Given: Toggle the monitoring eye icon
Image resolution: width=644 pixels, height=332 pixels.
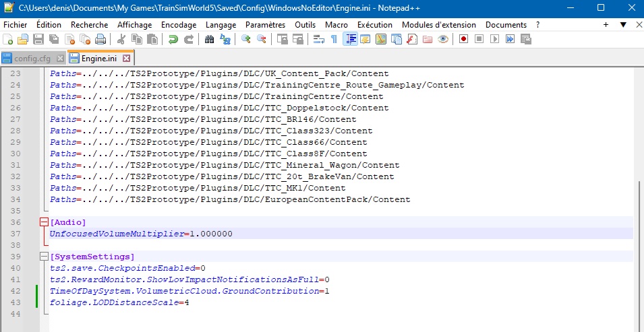Looking at the screenshot, I should pyautogui.click(x=443, y=40).
